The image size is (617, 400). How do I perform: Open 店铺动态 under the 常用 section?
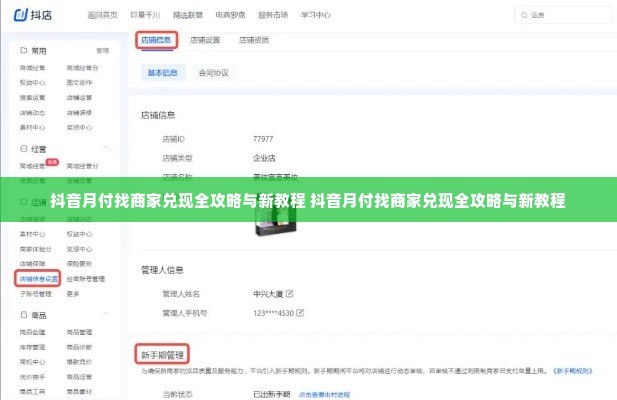(x=32, y=113)
